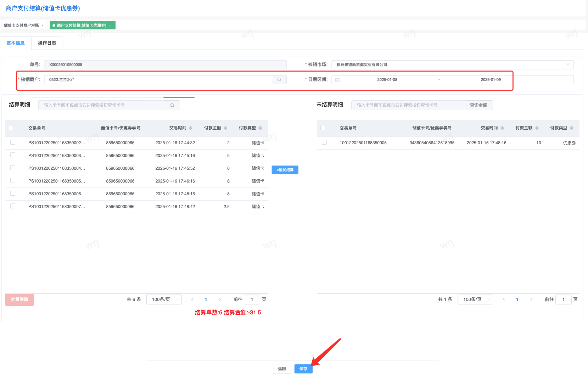Open the 核销市场 dropdown
This screenshot has width=588, height=375.
pyautogui.click(x=452, y=65)
